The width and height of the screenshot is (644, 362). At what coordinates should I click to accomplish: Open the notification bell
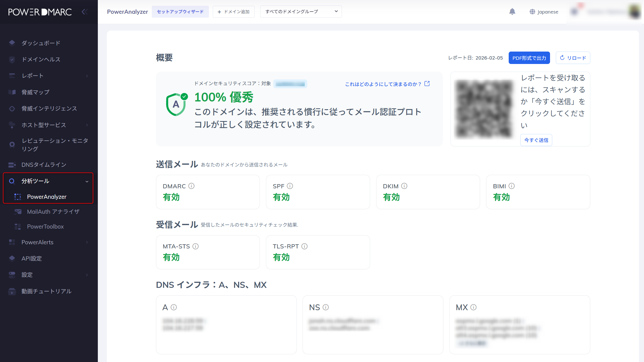click(x=513, y=12)
